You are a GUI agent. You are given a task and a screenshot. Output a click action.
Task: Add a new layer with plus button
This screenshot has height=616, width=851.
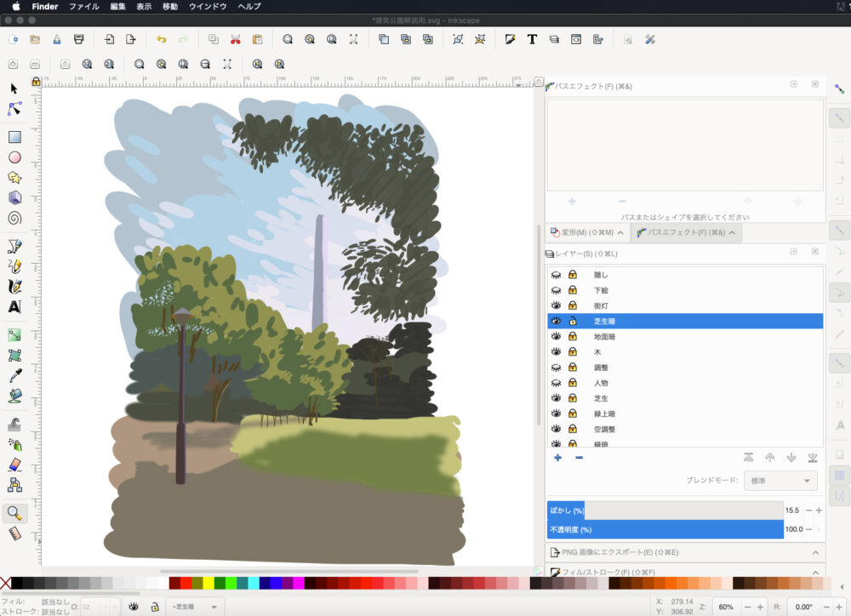point(557,458)
